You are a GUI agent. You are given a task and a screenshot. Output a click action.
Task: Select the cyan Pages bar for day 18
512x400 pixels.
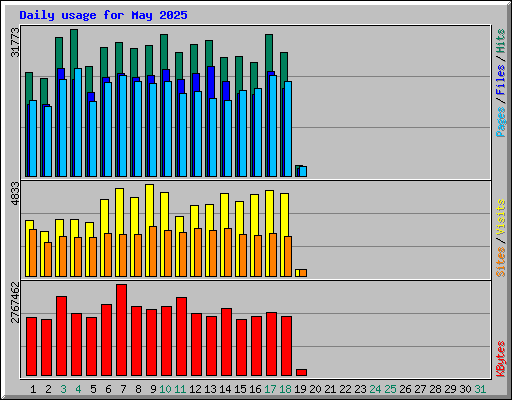288,129
